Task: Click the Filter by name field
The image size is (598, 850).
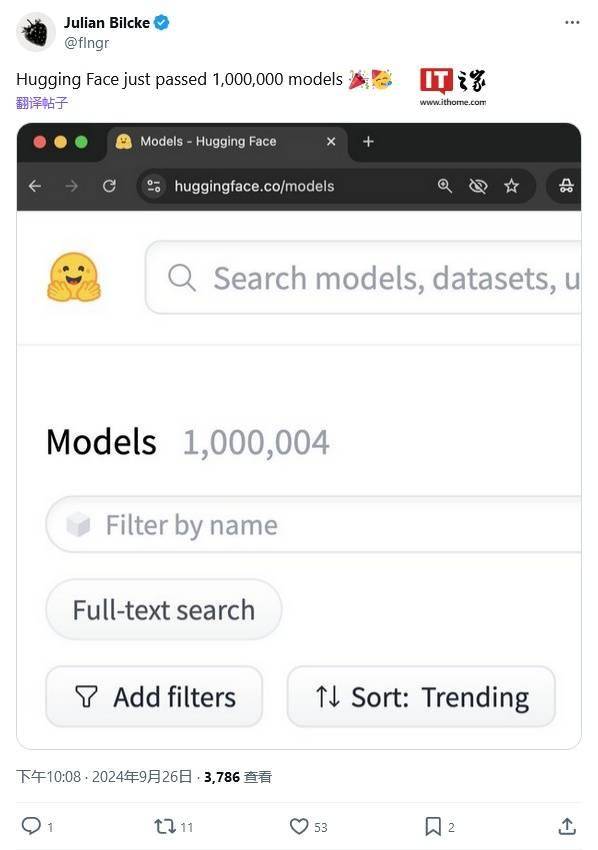Action: coord(313,524)
